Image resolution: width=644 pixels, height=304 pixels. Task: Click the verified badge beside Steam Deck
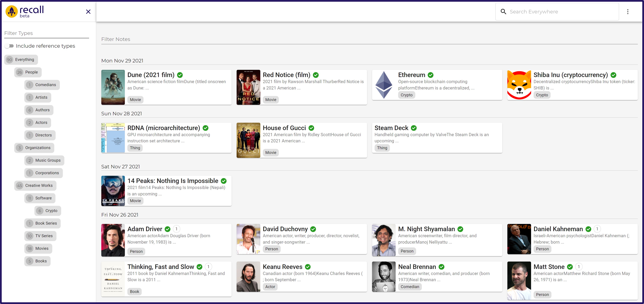[x=414, y=128]
